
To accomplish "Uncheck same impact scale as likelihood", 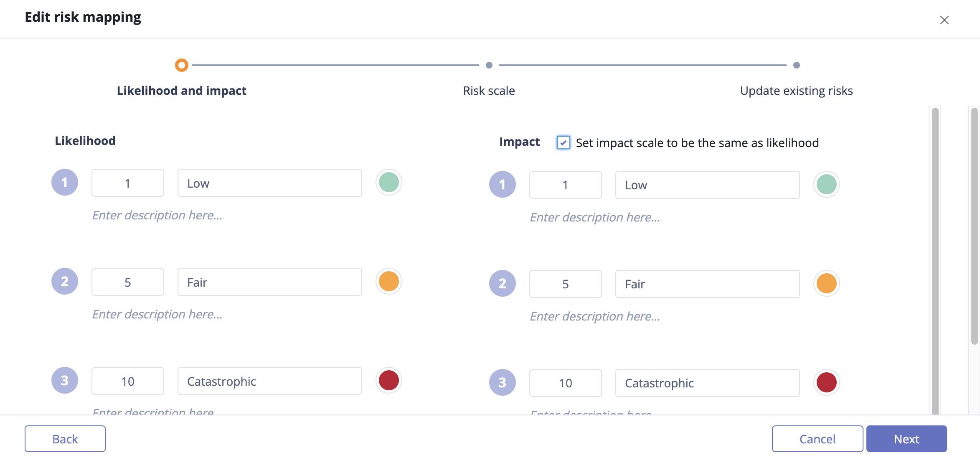I will 564,142.
